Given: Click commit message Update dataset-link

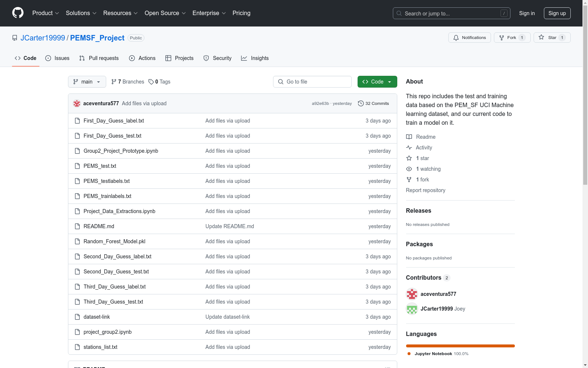Looking at the screenshot, I should (x=227, y=317).
